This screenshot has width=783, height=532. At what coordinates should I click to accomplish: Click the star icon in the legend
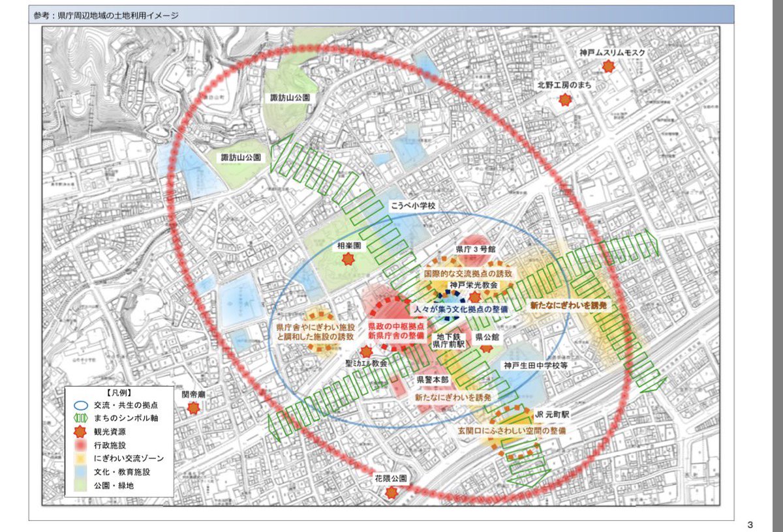[x=82, y=431]
